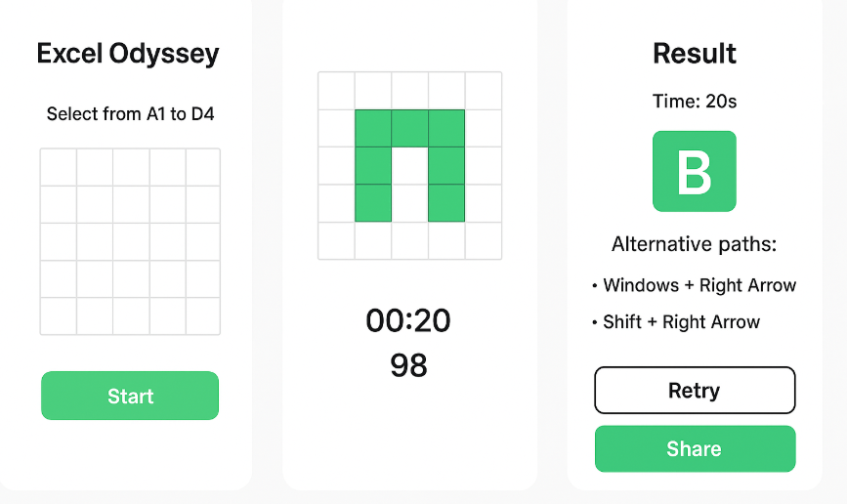Click the "Select from A1 to D4" instruction
This screenshot has height=504, width=847.
pos(131,114)
